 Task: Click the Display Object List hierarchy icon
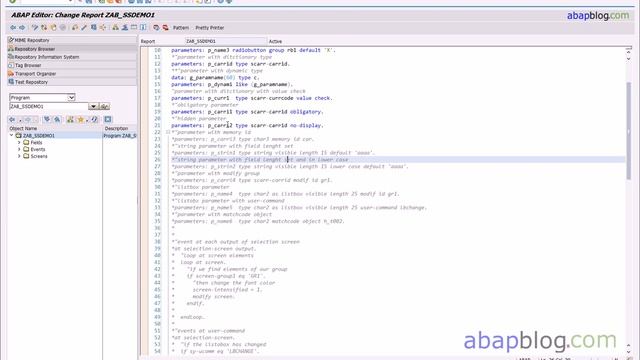(x=116, y=27)
